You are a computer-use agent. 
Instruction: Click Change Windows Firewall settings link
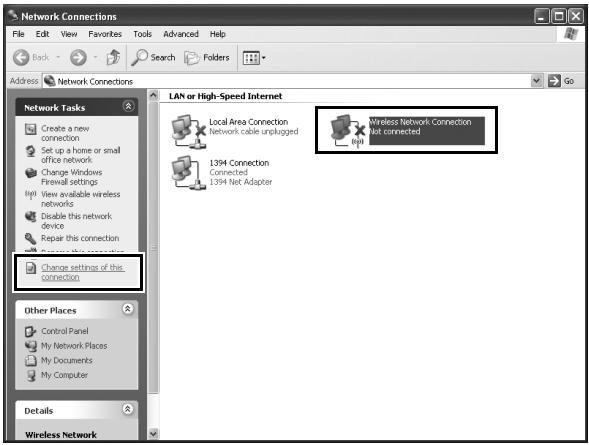(x=71, y=177)
